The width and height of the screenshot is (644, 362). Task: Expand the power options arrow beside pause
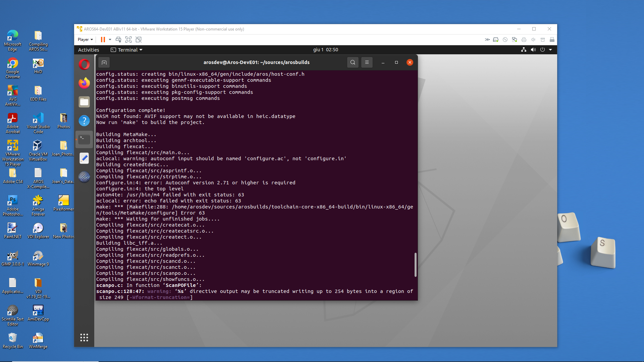click(110, 40)
